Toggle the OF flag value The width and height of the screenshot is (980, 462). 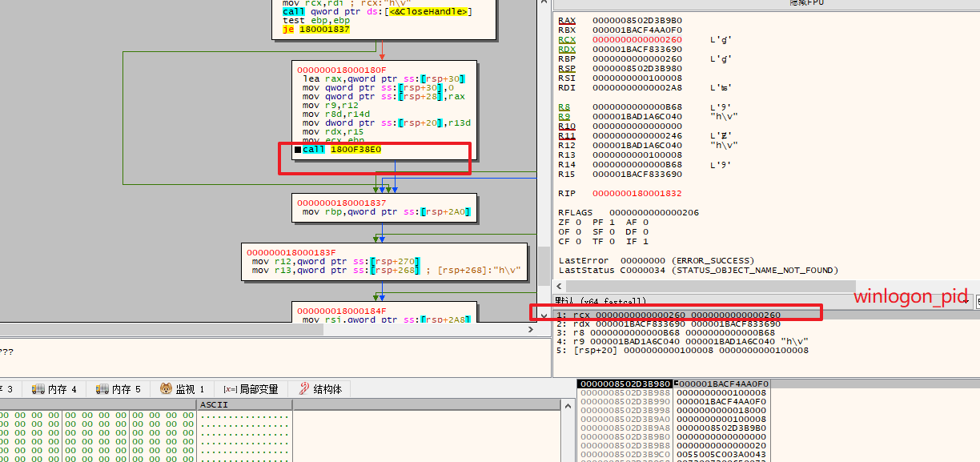[x=577, y=231]
